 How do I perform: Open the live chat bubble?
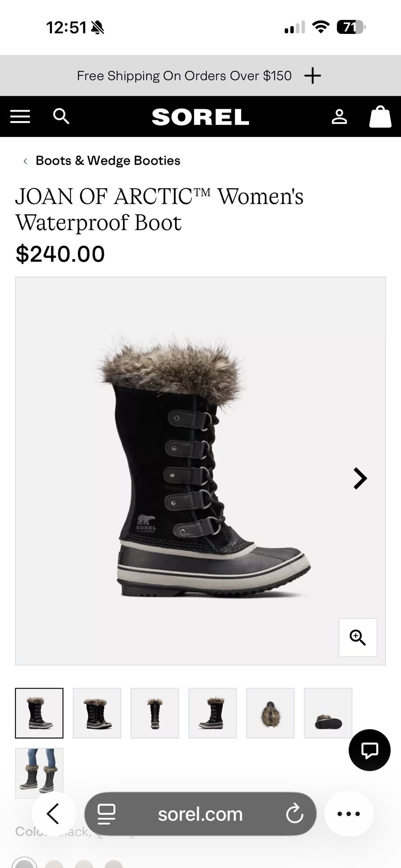(369, 750)
